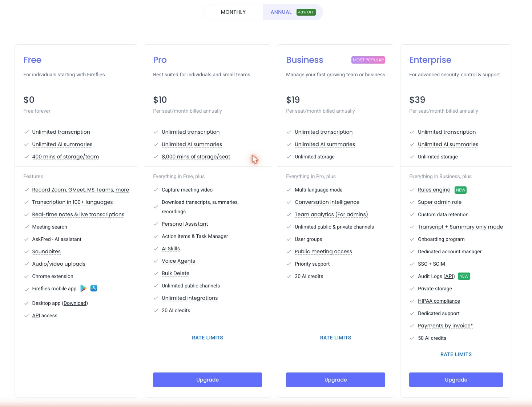532x407 pixels.
Task: Click Free plan heading
Action: (32, 60)
